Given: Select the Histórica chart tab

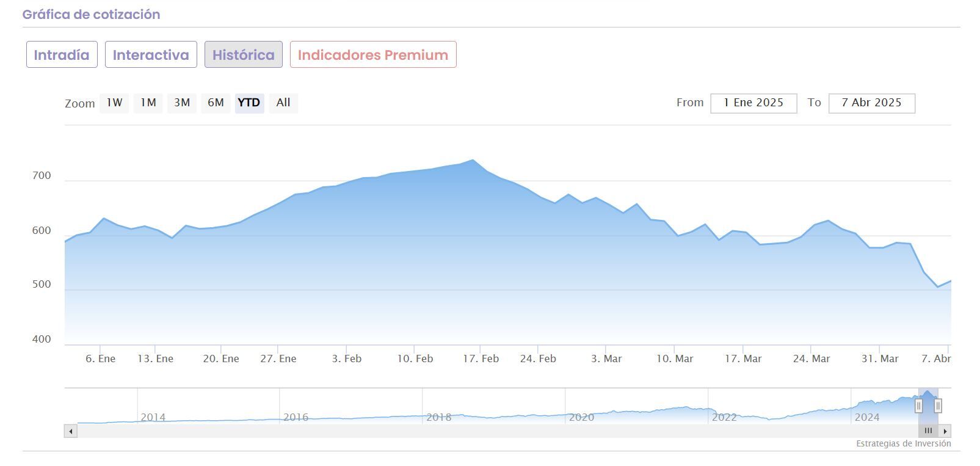Looking at the screenshot, I should 243,54.
